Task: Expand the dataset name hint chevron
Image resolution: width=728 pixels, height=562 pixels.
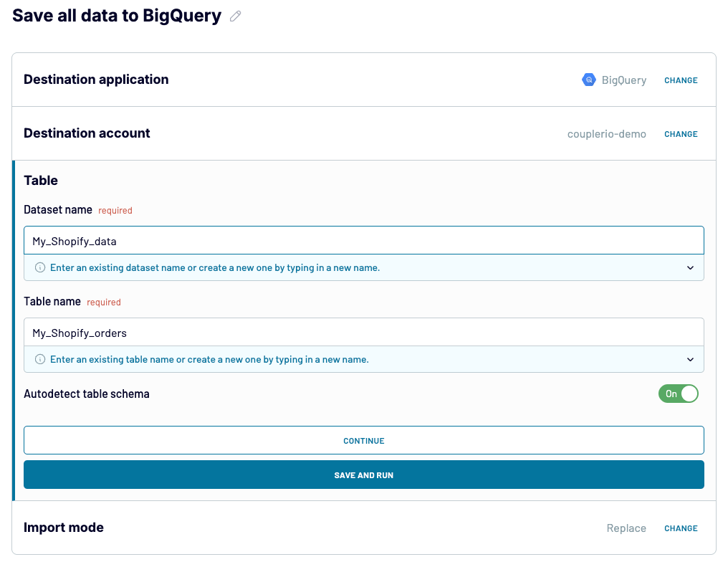Action: [691, 268]
